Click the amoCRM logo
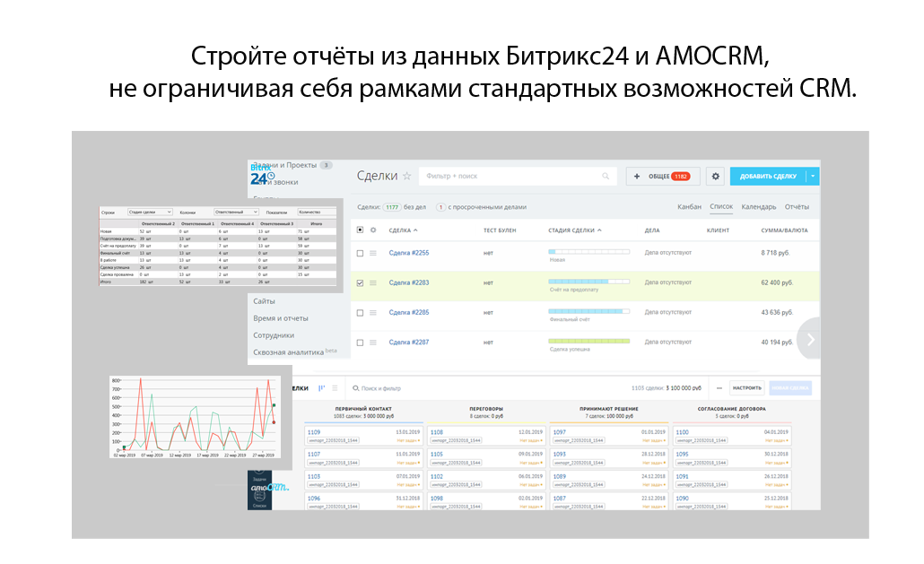924x564 pixels. 269,488
